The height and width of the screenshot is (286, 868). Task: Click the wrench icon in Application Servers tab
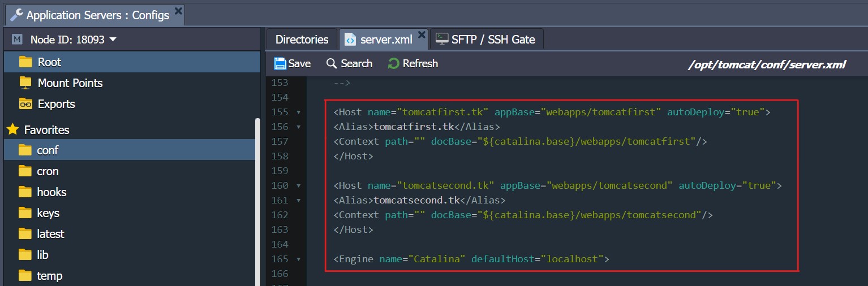(17, 15)
